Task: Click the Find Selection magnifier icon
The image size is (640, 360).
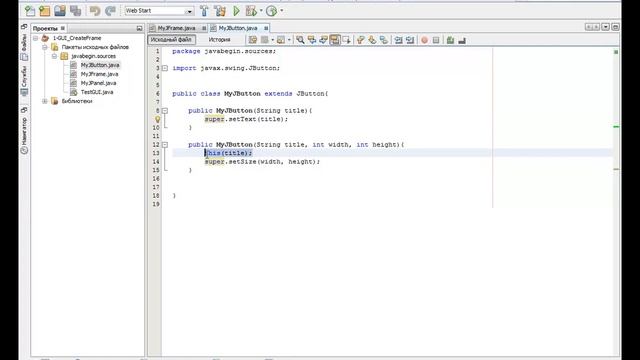Action: coord(300,40)
